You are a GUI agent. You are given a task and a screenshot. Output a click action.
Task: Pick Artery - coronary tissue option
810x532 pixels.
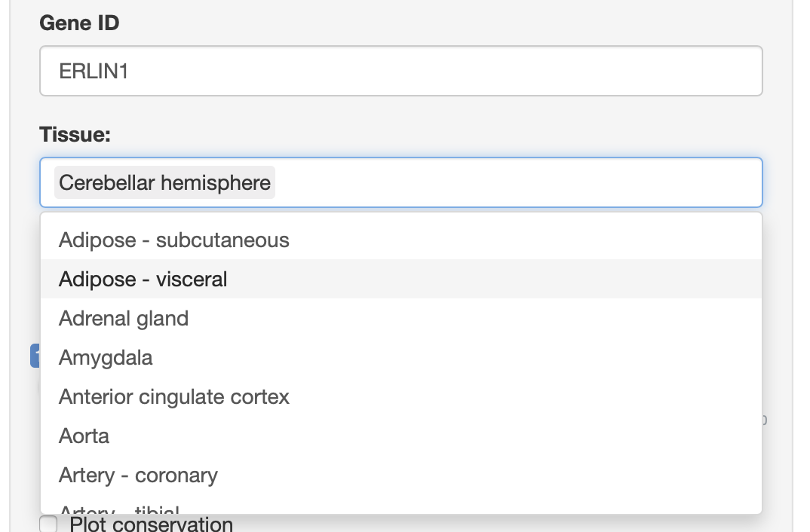[138, 475]
